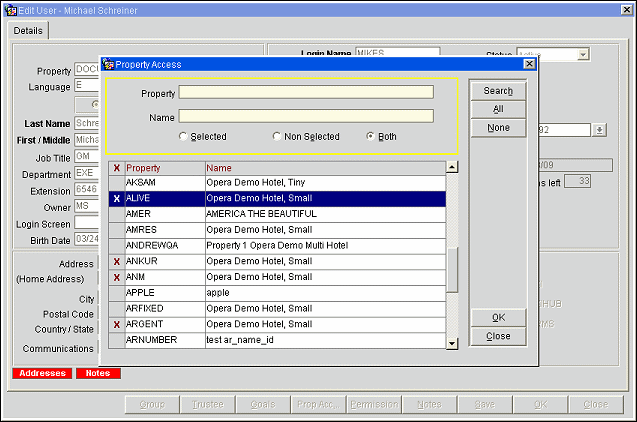Click the Property Access dialog title icon
The width and height of the screenshot is (637, 422).
click(109, 64)
